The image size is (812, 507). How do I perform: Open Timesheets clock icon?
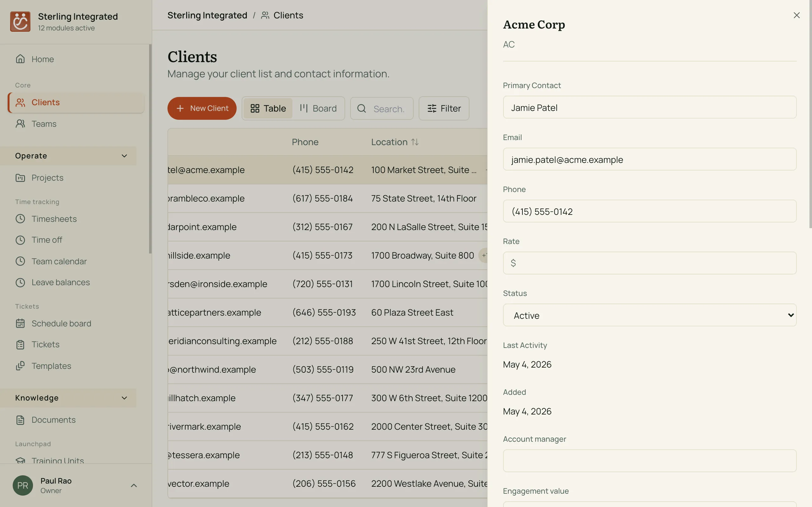point(20,219)
